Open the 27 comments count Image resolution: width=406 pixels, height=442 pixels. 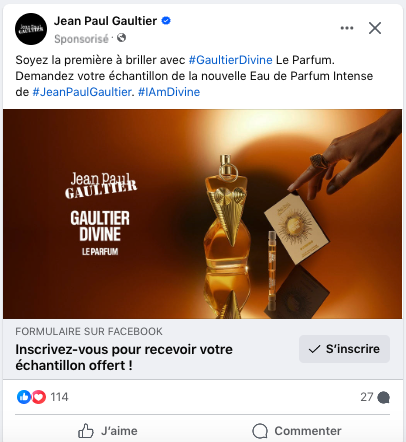coord(367,397)
